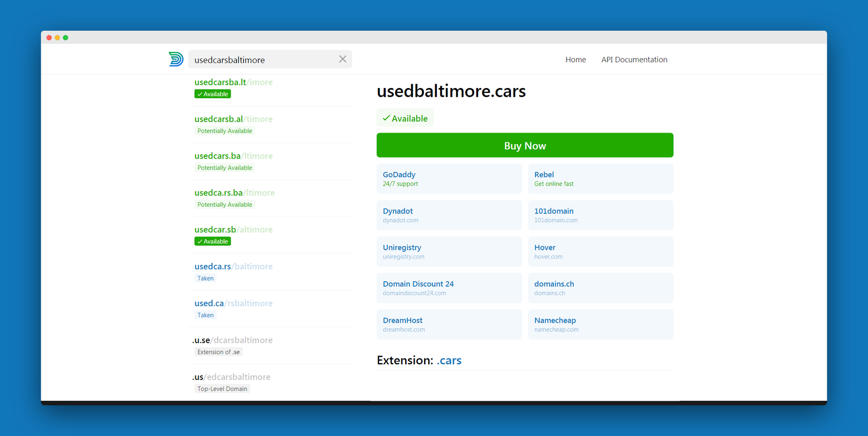Image resolution: width=868 pixels, height=436 pixels.
Task: Click Potentially Available badge under usedca.rs.ba
Action: click(225, 205)
